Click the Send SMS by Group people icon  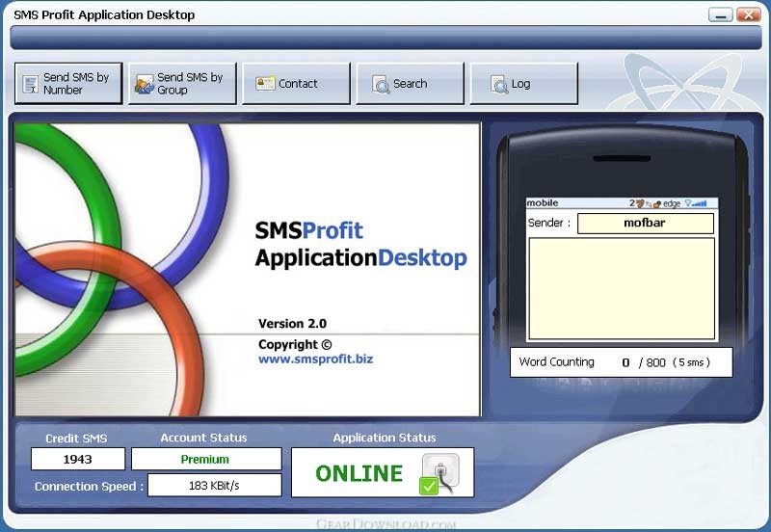coord(145,84)
